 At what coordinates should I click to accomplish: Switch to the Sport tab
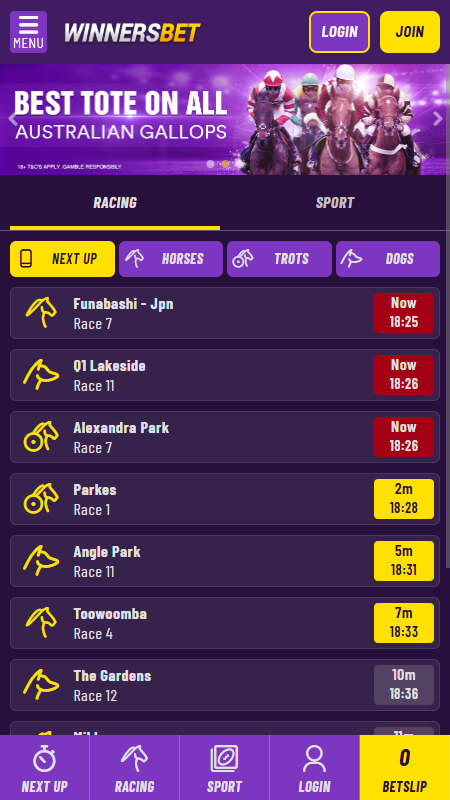(x=335, y=203)
